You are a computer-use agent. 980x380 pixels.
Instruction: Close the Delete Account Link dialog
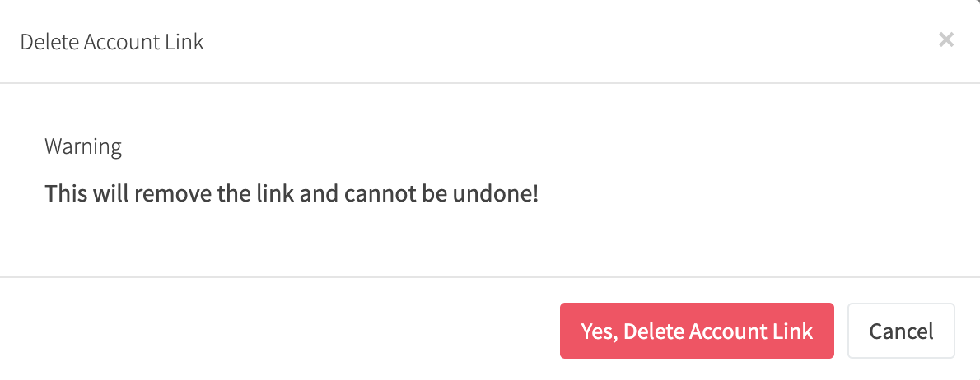click(946, 39)
